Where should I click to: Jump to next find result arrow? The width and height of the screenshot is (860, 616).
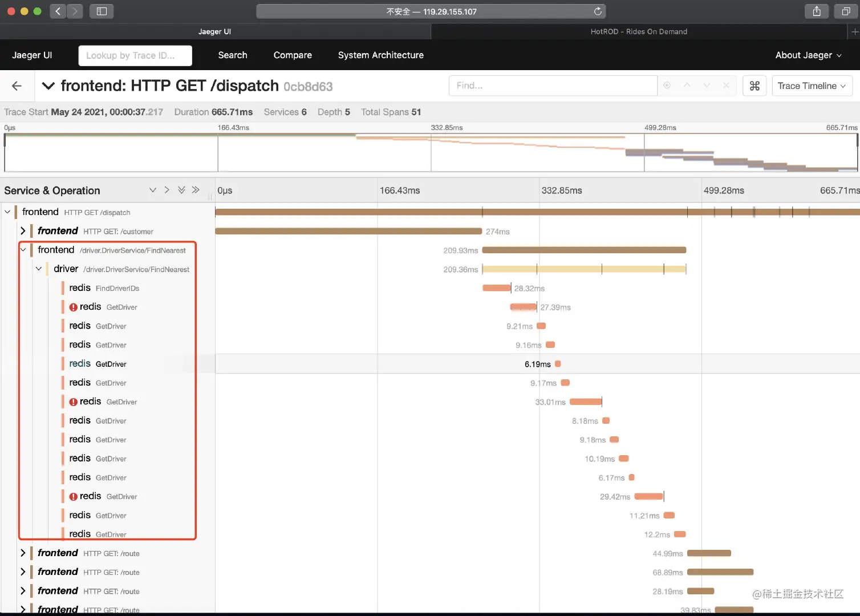tap(707, 86)
